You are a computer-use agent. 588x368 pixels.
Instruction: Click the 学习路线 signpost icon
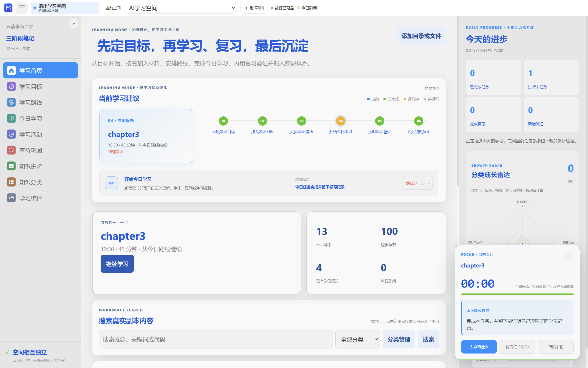click(x=11, y=102)
